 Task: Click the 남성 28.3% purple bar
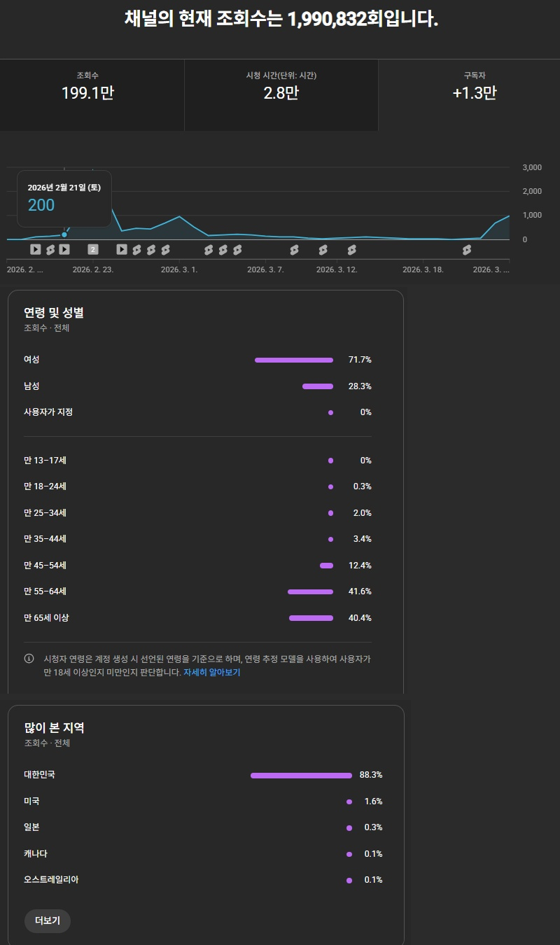coord(318,386)
